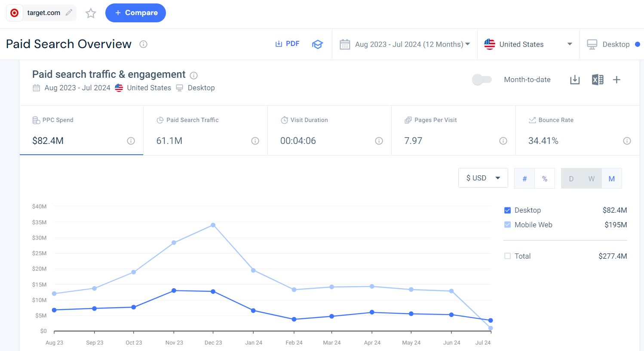Toggle the Month-to-date switch
This screenshot has height=351, width=644.
(x=481, y=79)
